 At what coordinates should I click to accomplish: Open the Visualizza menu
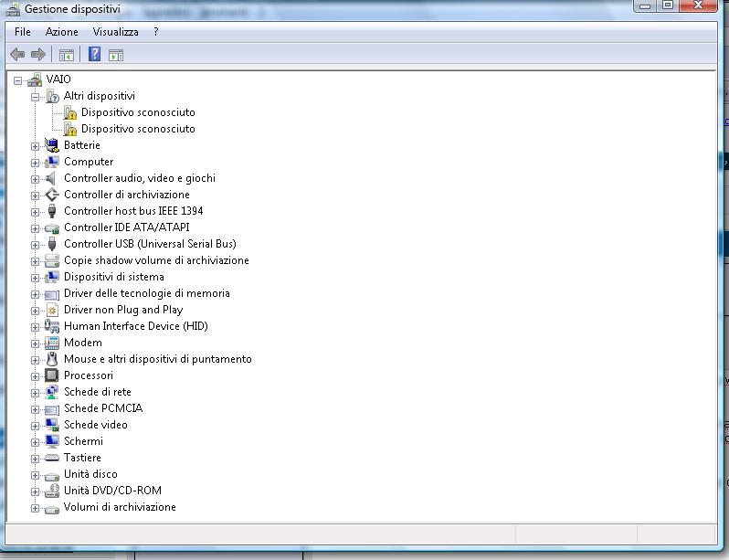pyautogui.click(x=116, y=32)
